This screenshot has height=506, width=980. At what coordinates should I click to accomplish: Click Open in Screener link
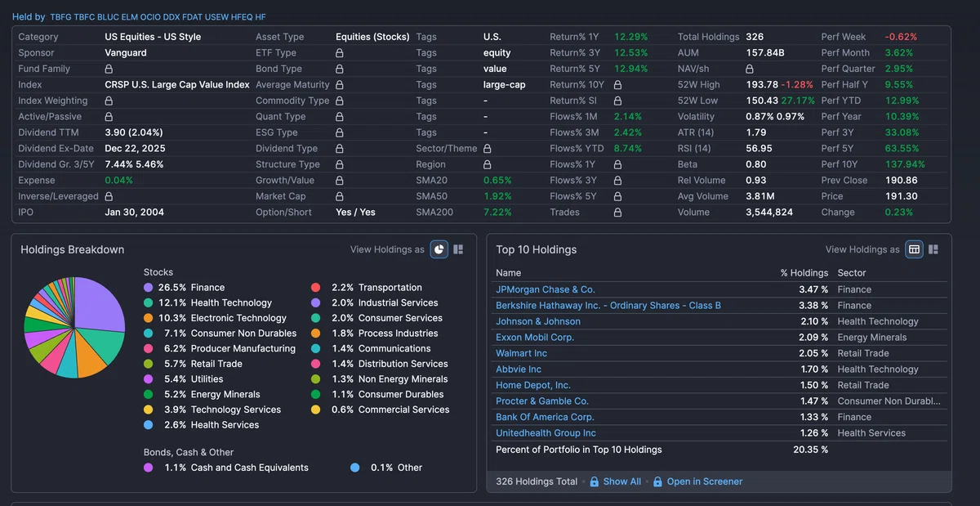tap(705, 481)
